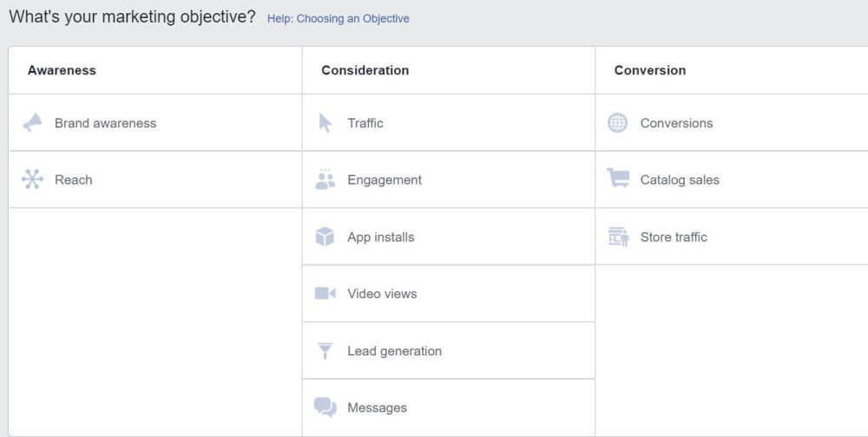
Task: Click the Brand awareness megaphone icon
Action: (32, 123)
